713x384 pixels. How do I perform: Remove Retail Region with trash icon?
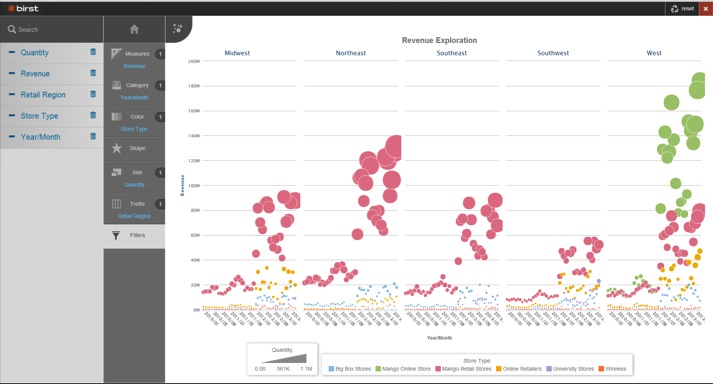click(x=93, y=94)
